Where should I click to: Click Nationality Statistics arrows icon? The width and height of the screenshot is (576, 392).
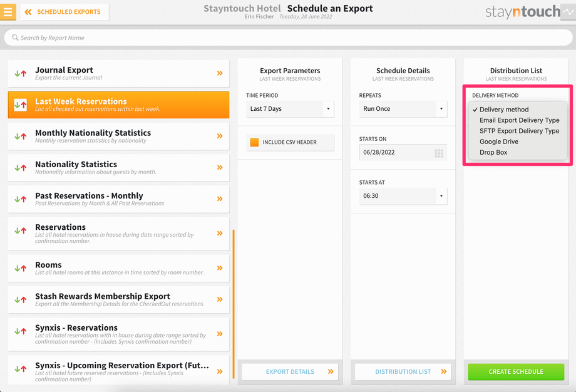[21, 168]
